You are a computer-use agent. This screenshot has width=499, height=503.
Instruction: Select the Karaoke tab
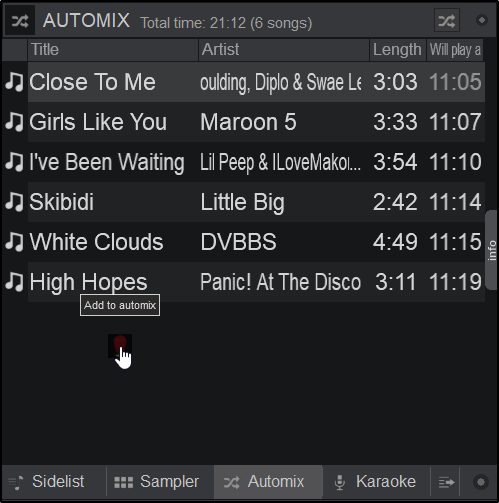[x=377, y=482]
